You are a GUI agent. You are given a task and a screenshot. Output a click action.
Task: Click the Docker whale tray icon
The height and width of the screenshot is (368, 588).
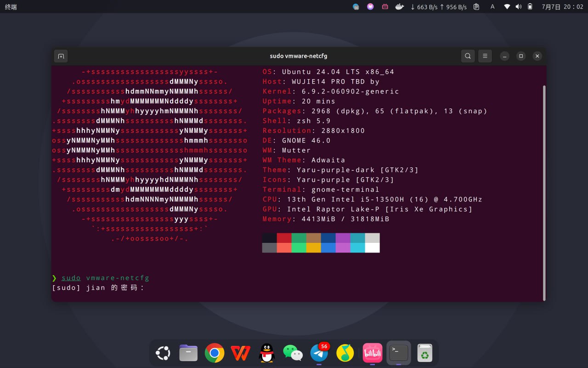pos(400,7)
